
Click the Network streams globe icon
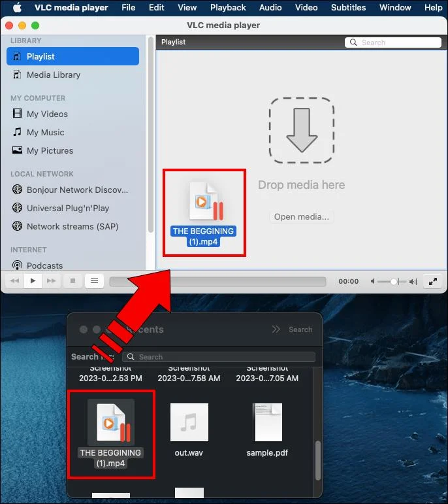(17, 226)
